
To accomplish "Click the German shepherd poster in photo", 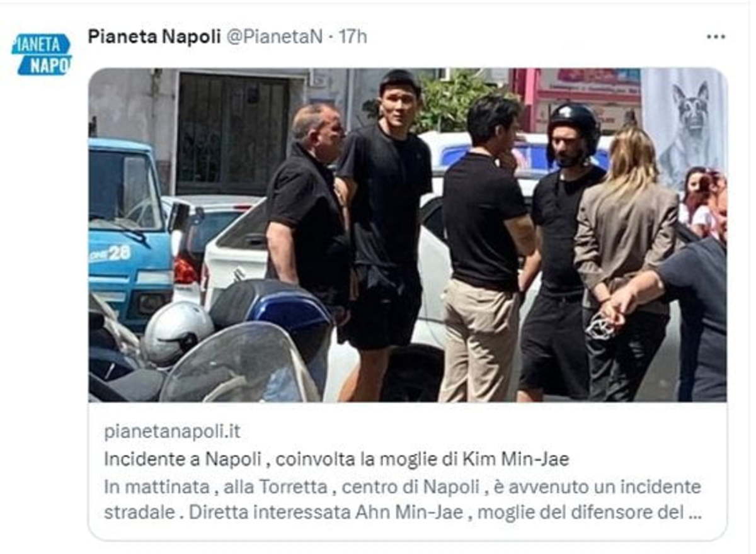I will (684, 126).
